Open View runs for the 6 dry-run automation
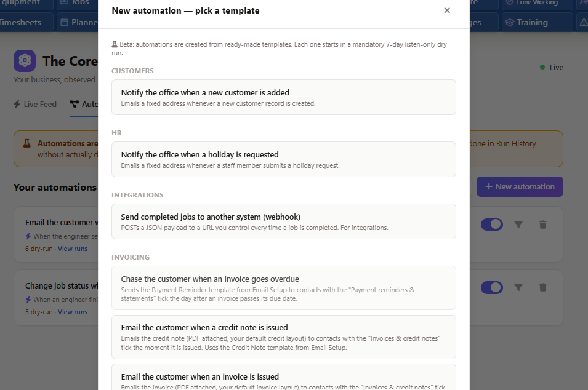Screen dimensions: 588x390 [73, 249]
